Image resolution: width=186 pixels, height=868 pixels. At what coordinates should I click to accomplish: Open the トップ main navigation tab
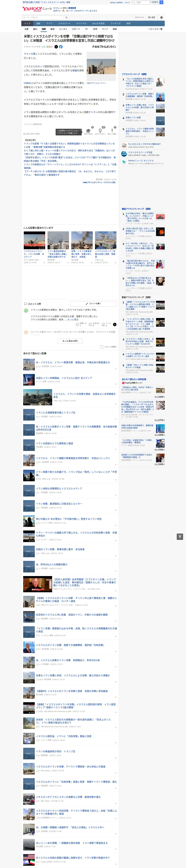click(27, 24)
